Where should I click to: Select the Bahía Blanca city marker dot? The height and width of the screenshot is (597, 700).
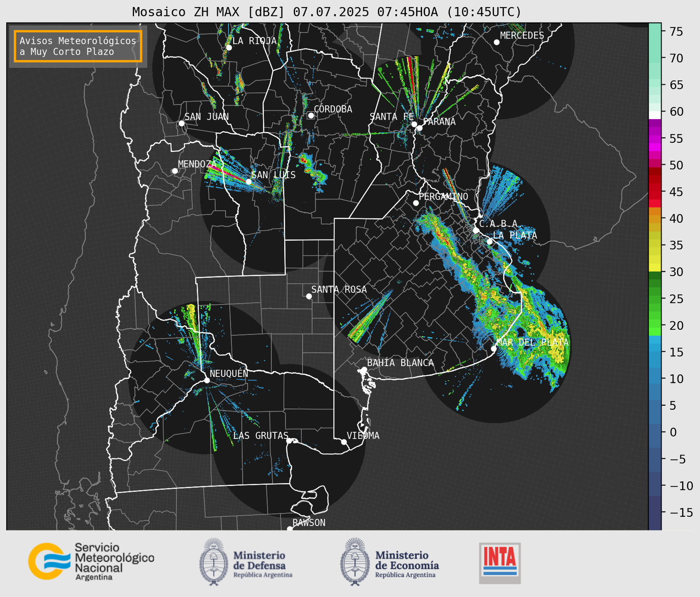pyautogui.click(x=364, y=369)
